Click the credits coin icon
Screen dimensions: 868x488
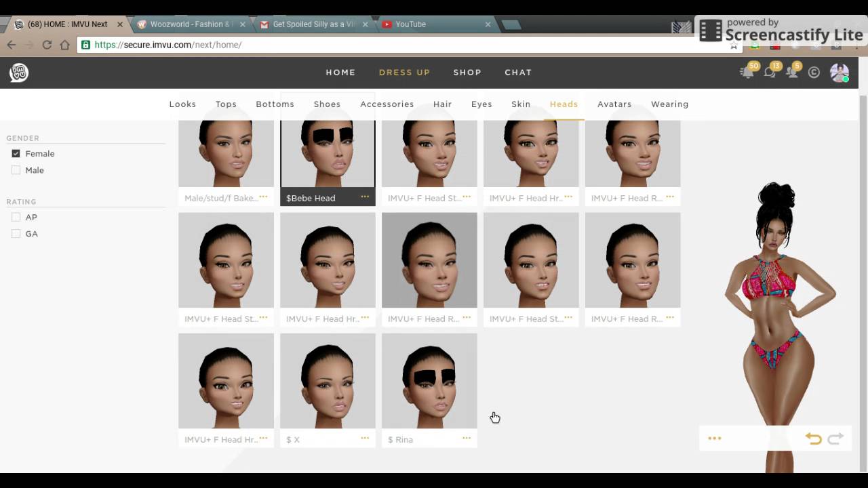coord(814,73)
